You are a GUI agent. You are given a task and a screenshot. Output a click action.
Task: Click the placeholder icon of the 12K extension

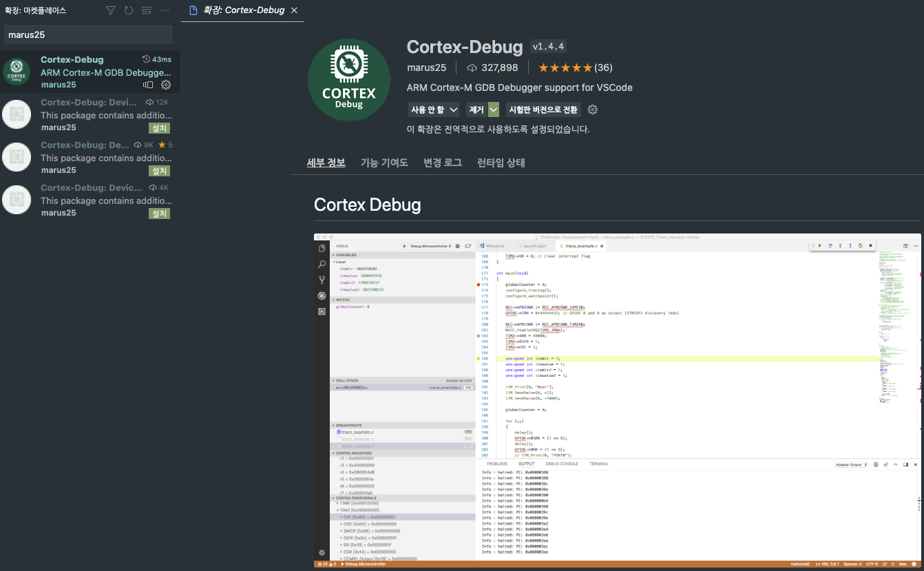point(17,114)
